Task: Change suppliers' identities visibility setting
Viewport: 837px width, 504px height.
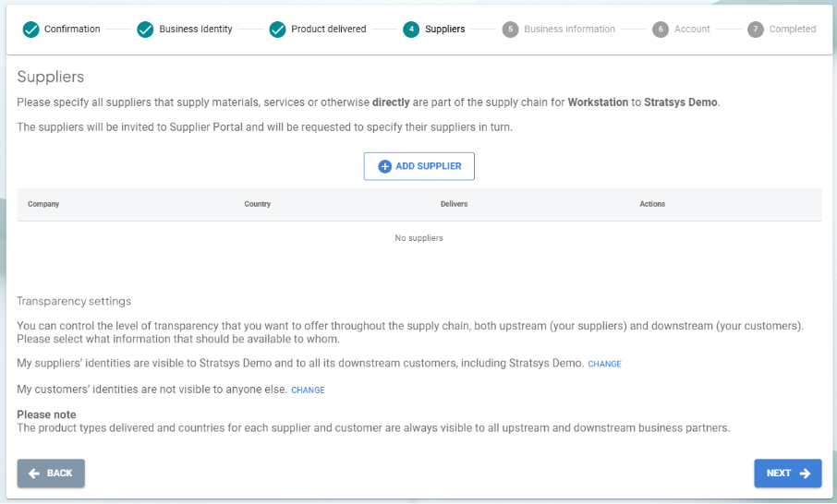Action: point(604,365)
